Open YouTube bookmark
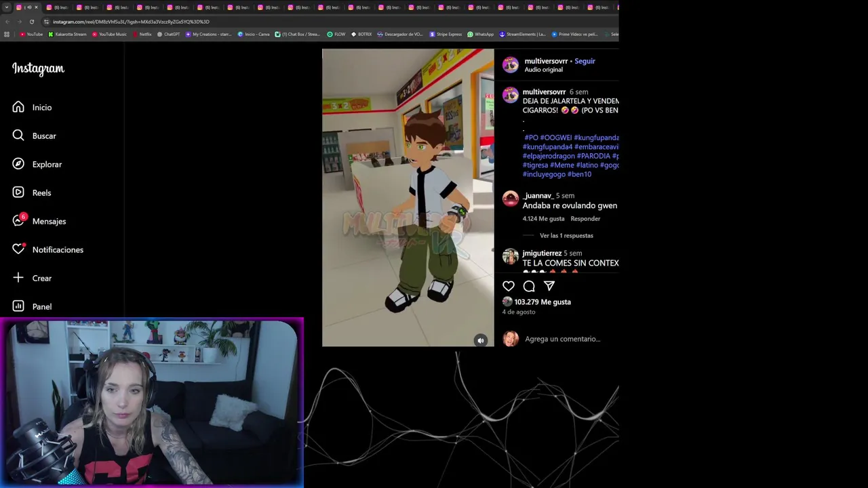Viewport: 868px width, 488px height. point(31,34)
